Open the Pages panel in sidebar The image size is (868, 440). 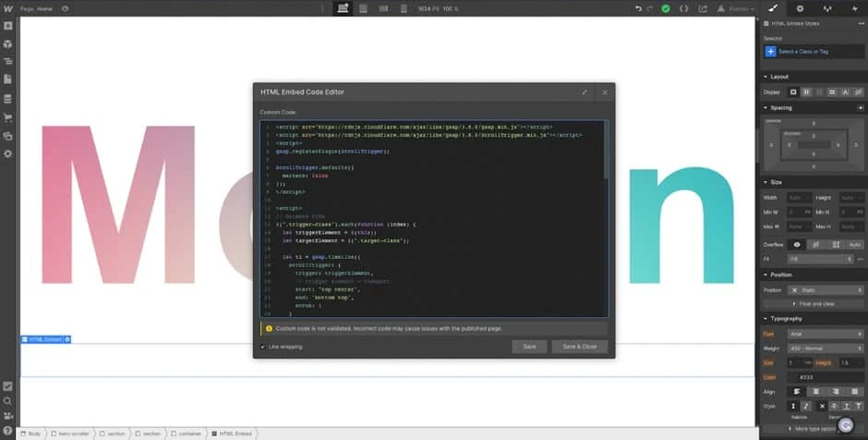7,79
